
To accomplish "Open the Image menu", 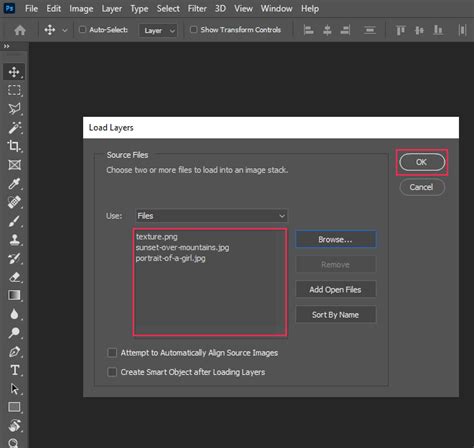I will (x=81, y=9).
